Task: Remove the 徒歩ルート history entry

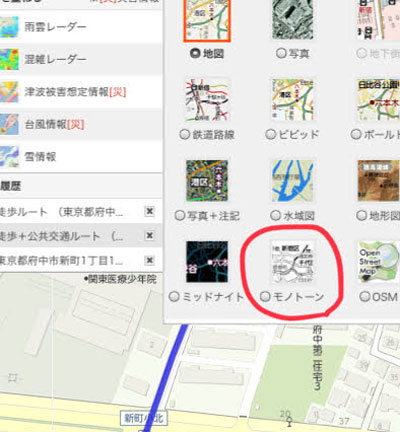Action: [150, 211]
